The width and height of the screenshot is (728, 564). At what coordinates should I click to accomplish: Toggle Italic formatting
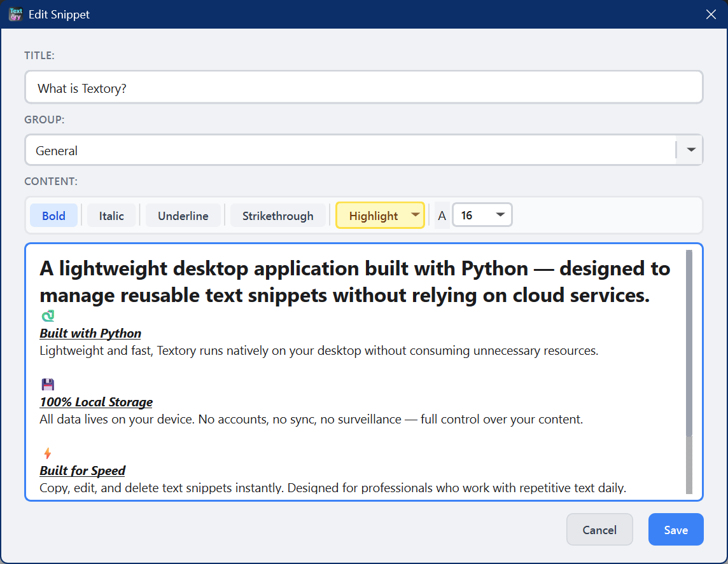(x=111, y=216)
